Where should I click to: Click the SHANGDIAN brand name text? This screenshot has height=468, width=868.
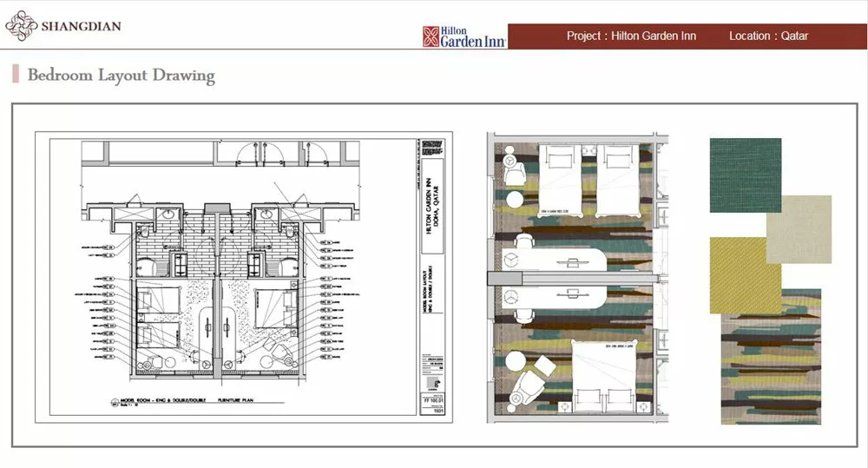click(x=82, y=26)
